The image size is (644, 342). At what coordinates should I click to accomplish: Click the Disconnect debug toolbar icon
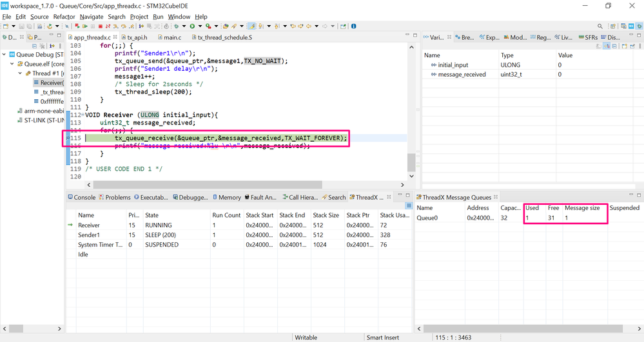[x=108, y=26]
